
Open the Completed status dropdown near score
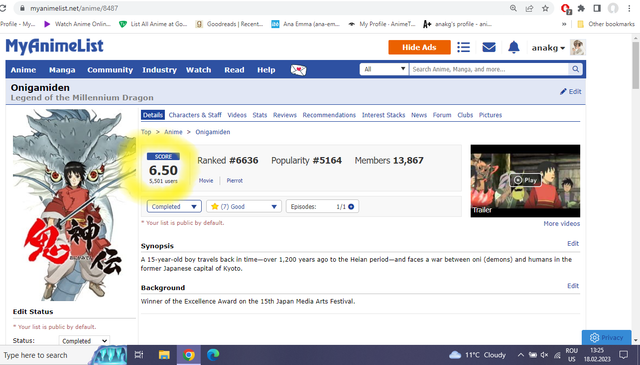[x=174, y=207]
